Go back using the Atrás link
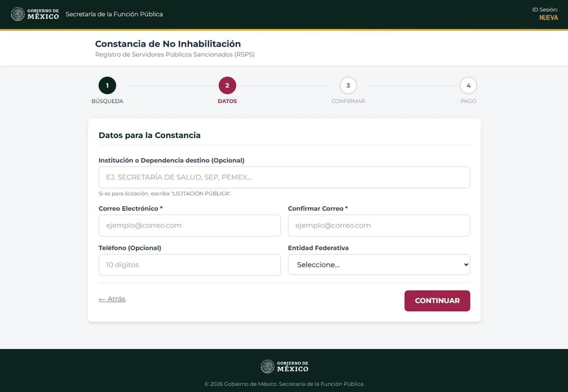The image size is (568, 392). pos(112,299)
